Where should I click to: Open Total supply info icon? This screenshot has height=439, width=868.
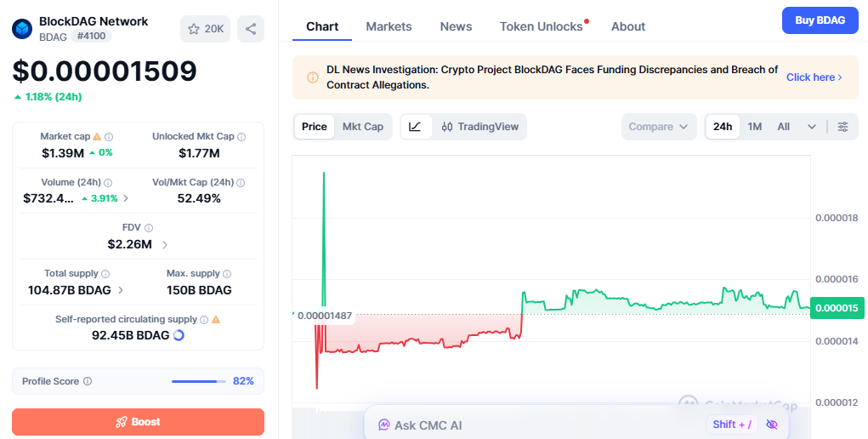(105, 274)
